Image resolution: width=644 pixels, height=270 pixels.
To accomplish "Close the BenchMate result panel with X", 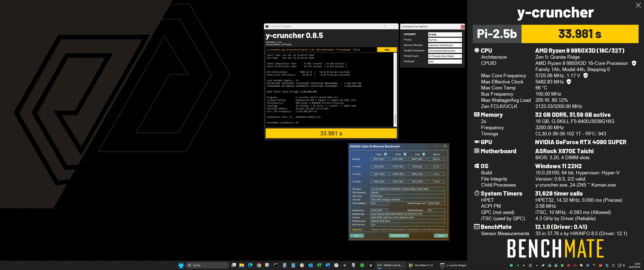I will [x=638, y=5].
